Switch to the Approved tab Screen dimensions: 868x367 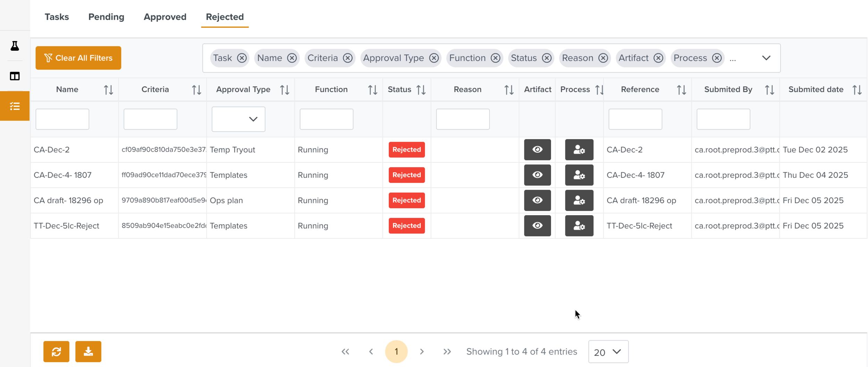[x=165, y=17]
